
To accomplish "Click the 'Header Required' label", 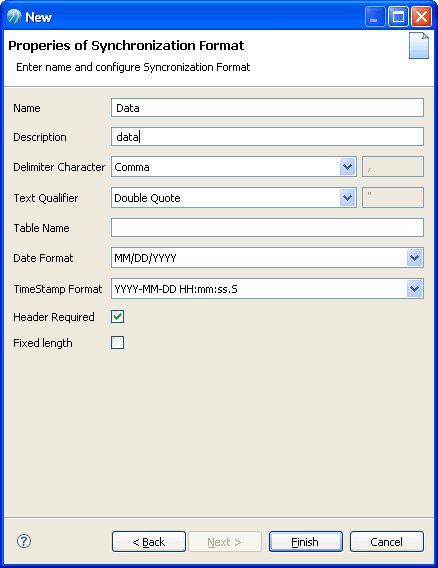I will [x=54, y=317].
